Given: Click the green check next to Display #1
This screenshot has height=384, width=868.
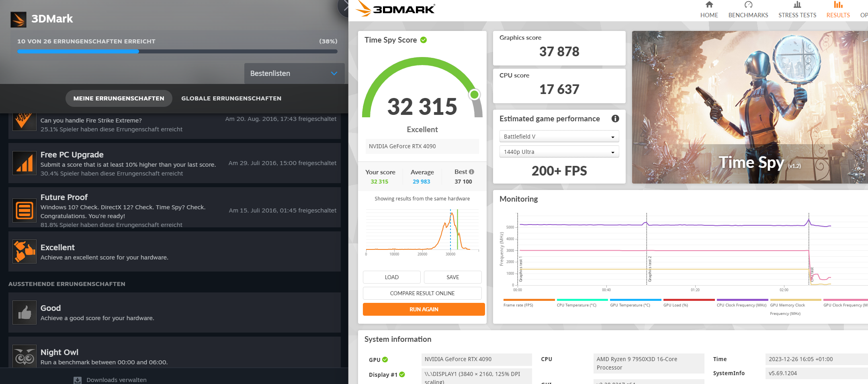Looking at the screenshot, I should [402, 374].
